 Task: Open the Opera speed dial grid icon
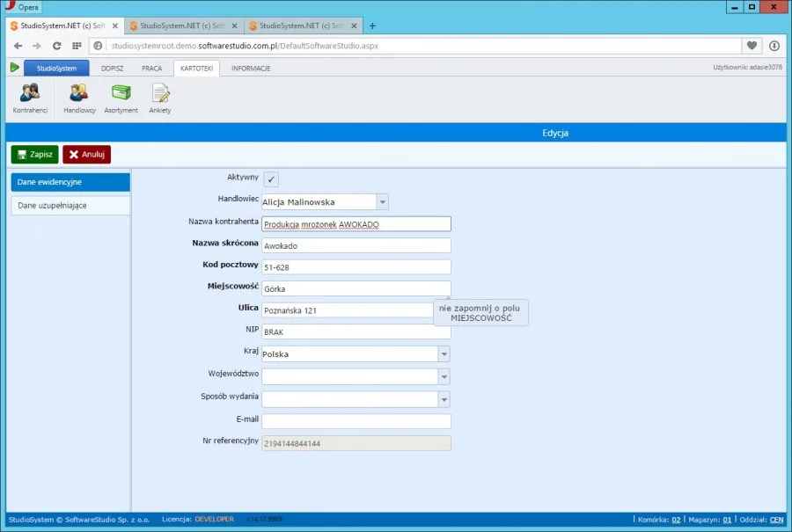pos(77,46)
